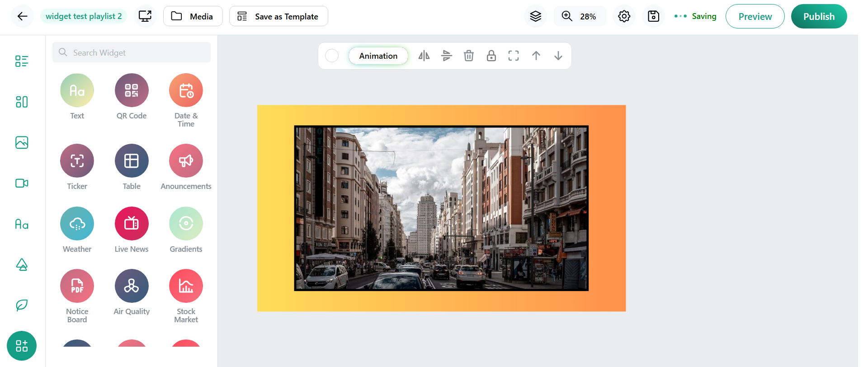Viewport: 868px width, 367px height.
Task: Select the city street image on canvas
Action: point(441,208)
